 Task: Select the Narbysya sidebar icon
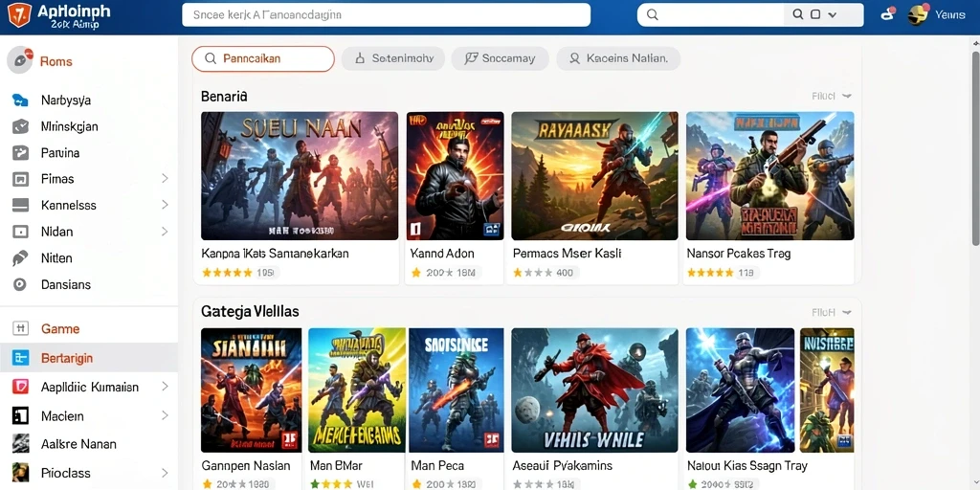click(20, 100)
